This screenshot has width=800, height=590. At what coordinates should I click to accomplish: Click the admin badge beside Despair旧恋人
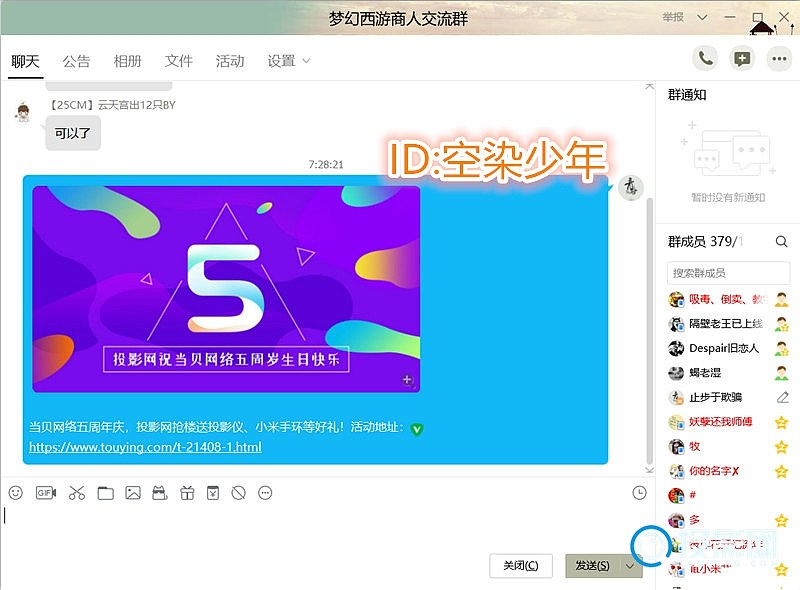(x=781, y=348)
